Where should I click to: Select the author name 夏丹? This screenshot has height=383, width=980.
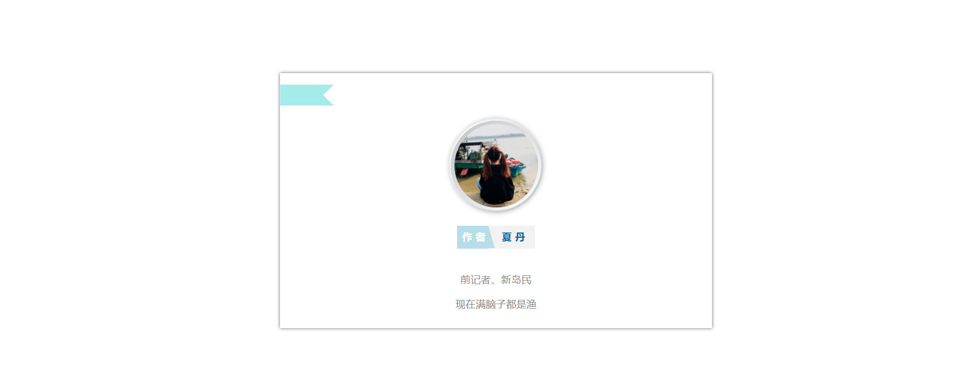point(514,237)
